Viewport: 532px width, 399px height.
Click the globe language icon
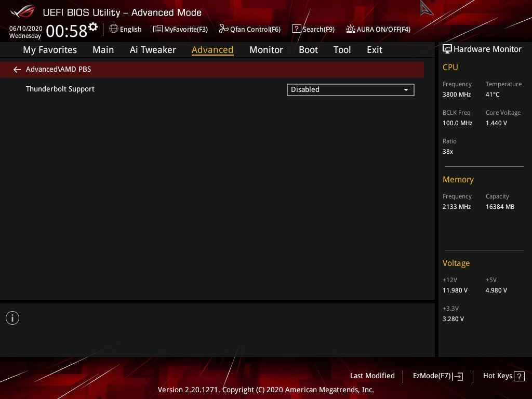(114, 29)
